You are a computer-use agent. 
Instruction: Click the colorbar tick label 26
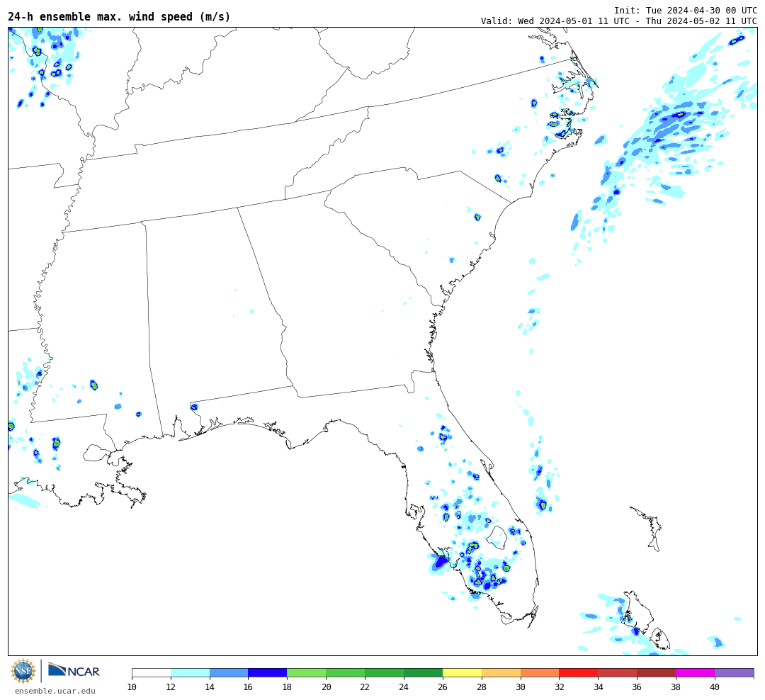[443, 687]
